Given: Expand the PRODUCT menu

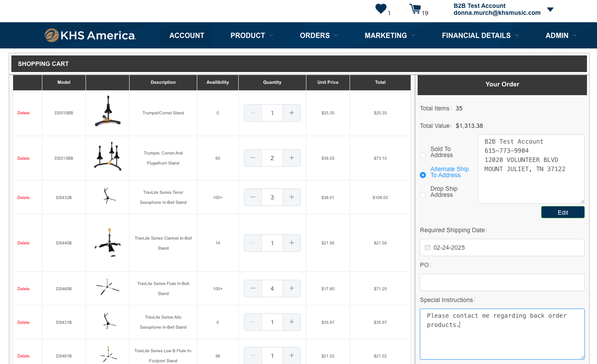Looking at the screenshot, I should (x=252, y=35).
